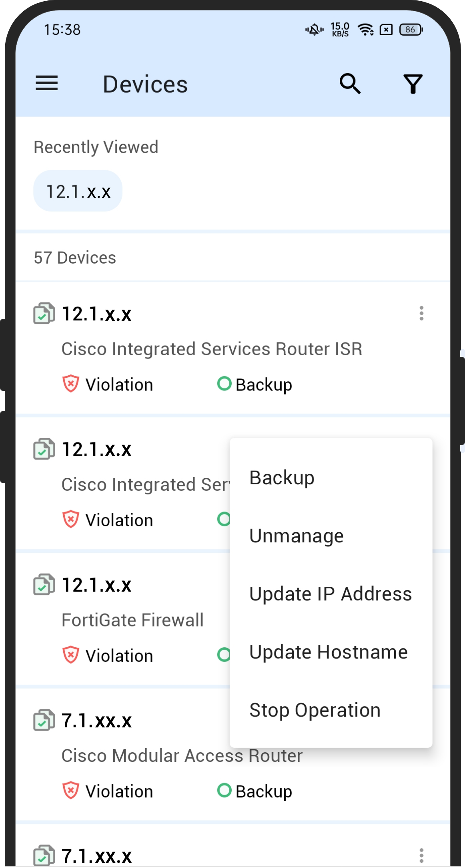
Task: Open the first device's three-dot overflow menu
Action: point(421,313)
